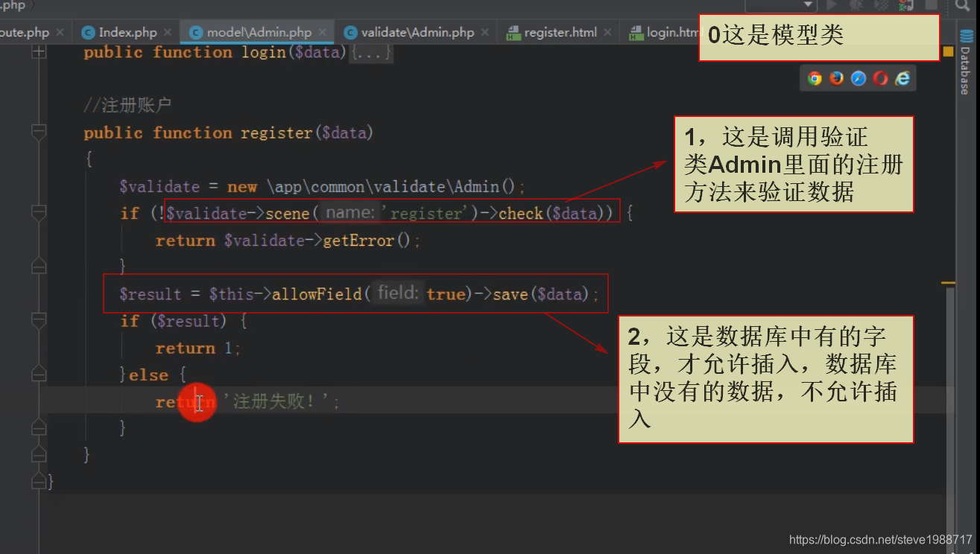Image resolution: width=980 pixels, height=554 pixels.
Task: Collapse the if ($result) block
Action: point(39,320)
